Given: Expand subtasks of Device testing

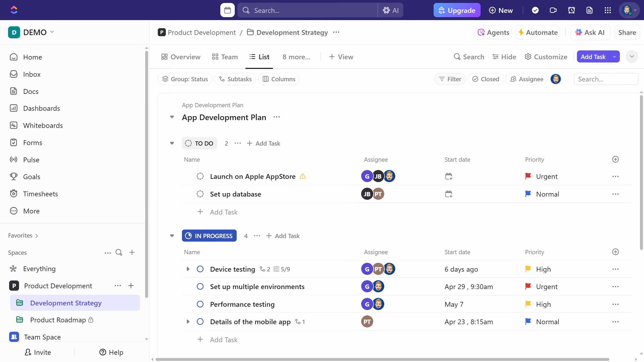Looking at the screenshot, I should 188,269.
